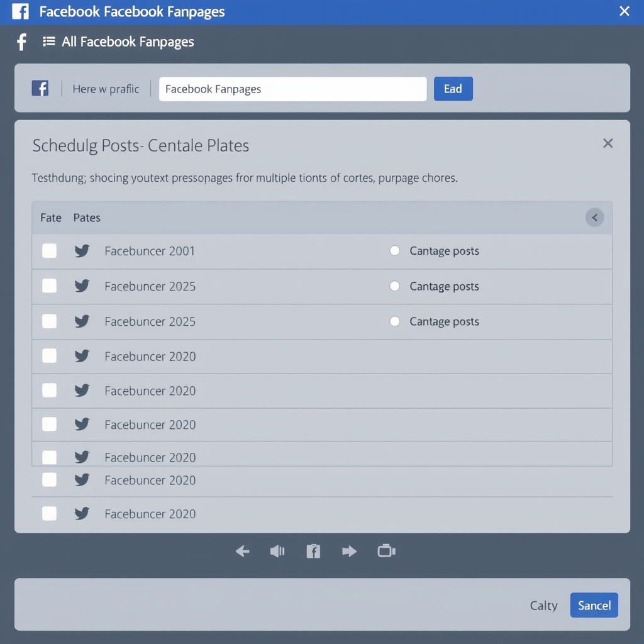Select the radio button in the upper Facebuncer 2025 row

pos(395,286)
